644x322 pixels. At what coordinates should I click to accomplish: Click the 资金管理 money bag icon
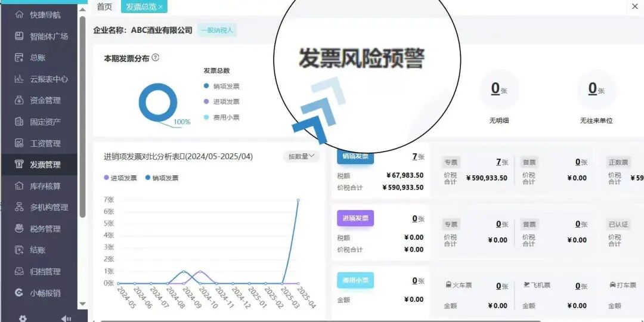point(19,100)
